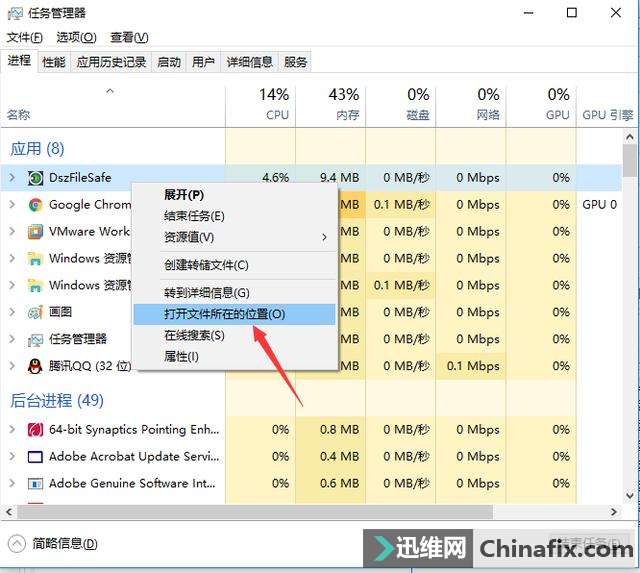Switch to the 详细信息 tab
Screen dimensions: 640x573
tap(249, 62)
